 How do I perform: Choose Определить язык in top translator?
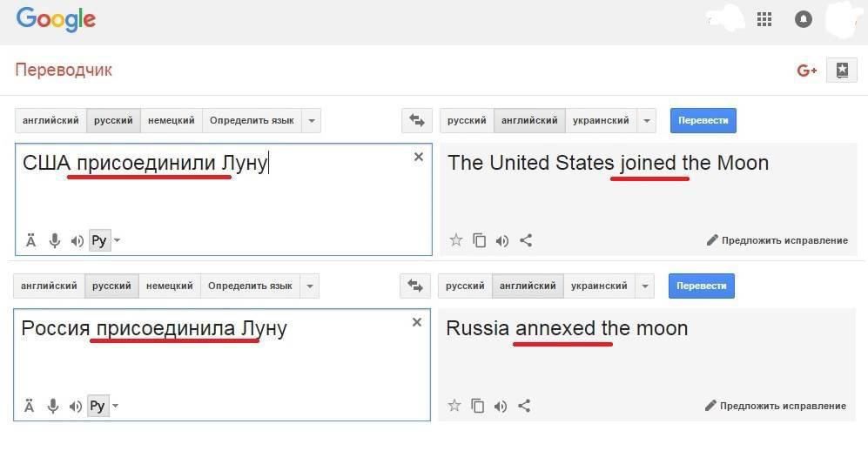[252, 120]
